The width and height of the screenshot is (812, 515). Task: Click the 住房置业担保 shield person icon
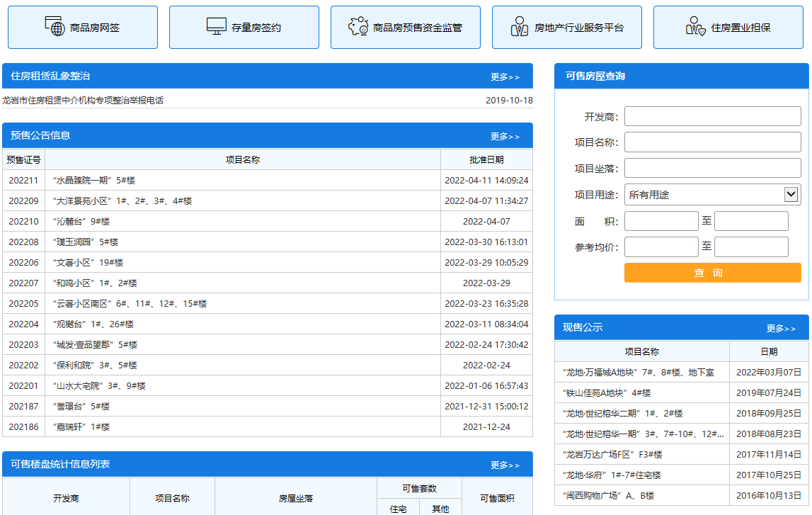click(696, 27)
